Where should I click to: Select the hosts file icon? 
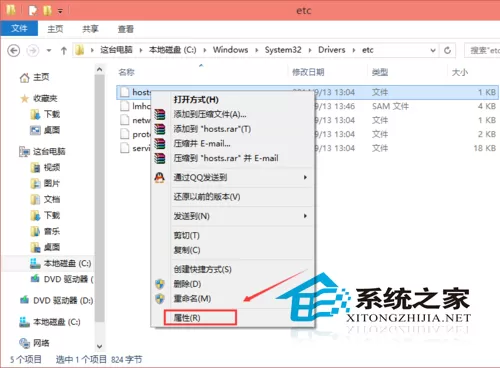125,92
